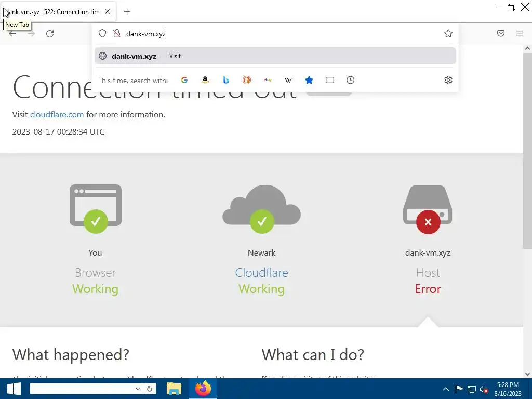
Task: Click the server icon with red X
Action: point(428,209)
